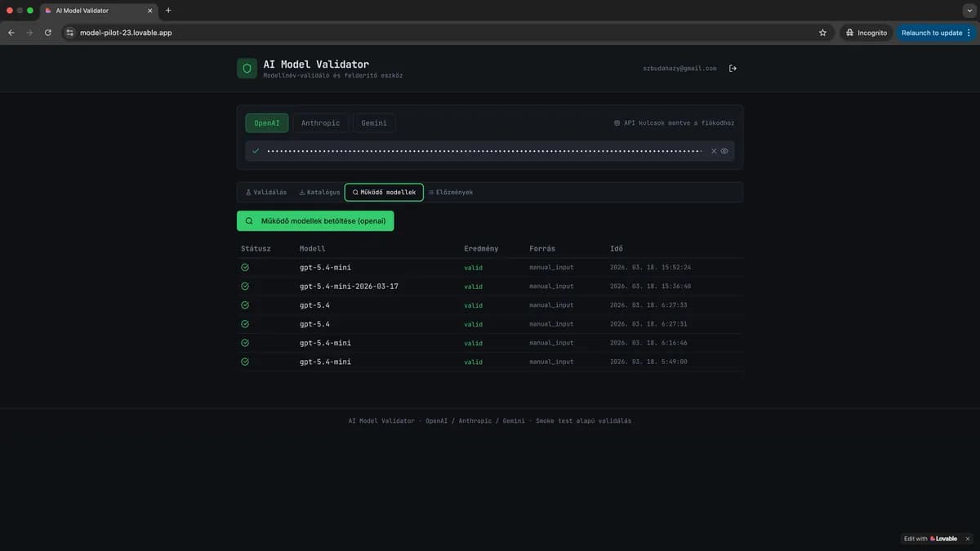This screenshot has height=551, width=980.
Task: Click status check icon of the 6:27:33 row
Action: (245, 305)
